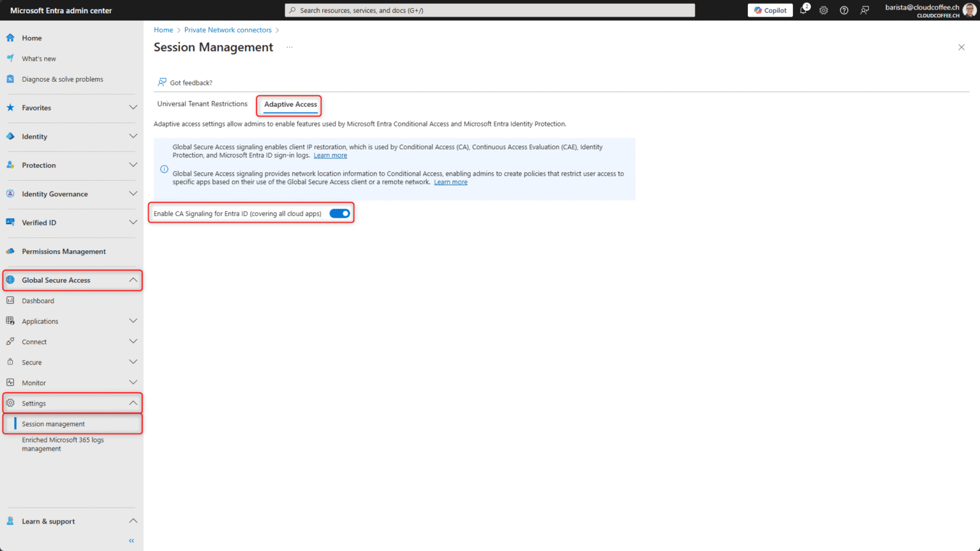Click the Applications icon under Global Secure Access
This screenshot has height=551, width=980.
click(11, 321)
